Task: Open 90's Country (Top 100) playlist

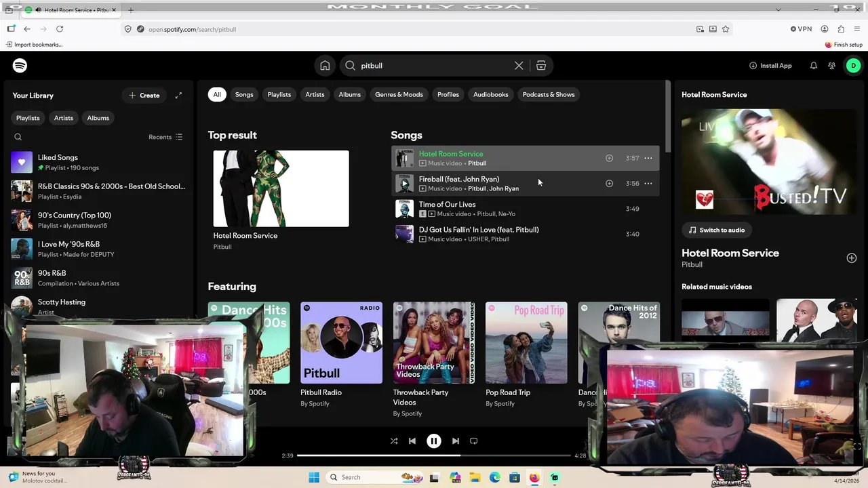Action: tap(98, 220)
